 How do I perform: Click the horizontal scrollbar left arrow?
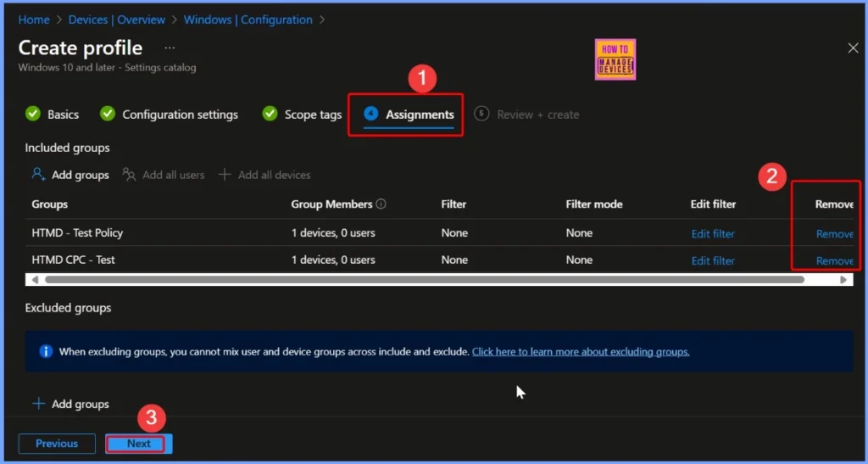(x=35, y=279)
